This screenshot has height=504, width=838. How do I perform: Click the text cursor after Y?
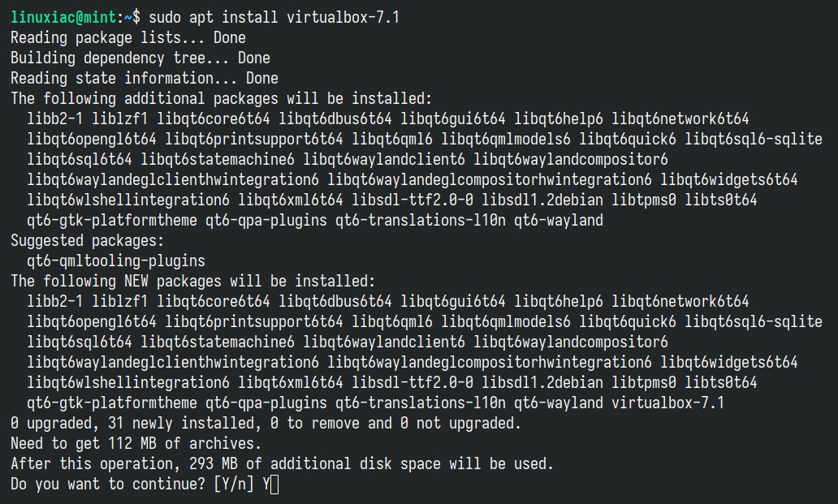pos(274,485)
